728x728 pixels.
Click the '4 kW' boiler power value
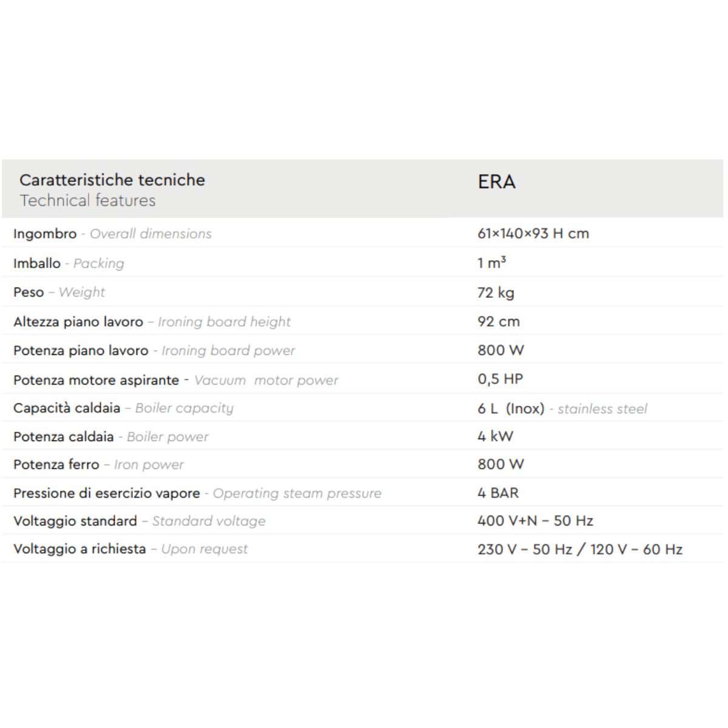pos(495,436)
